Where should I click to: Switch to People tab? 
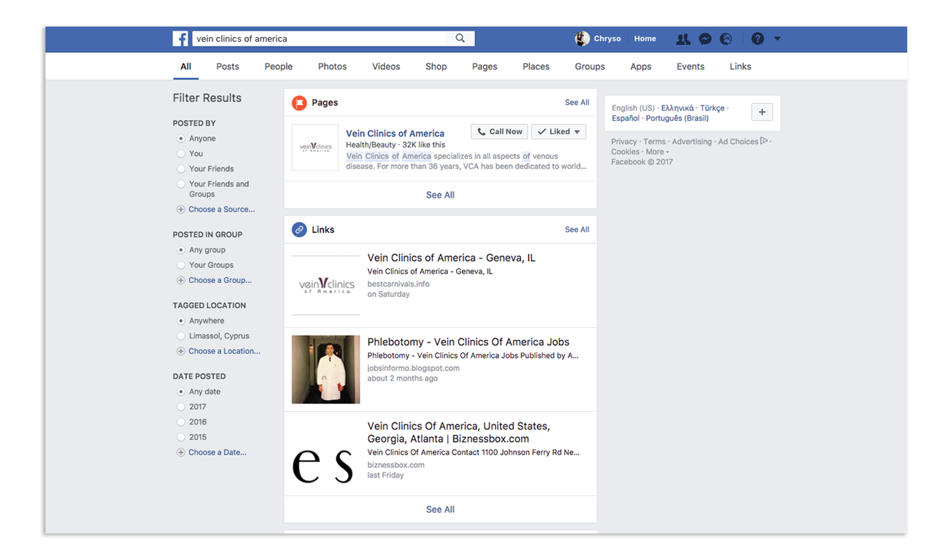278,66
